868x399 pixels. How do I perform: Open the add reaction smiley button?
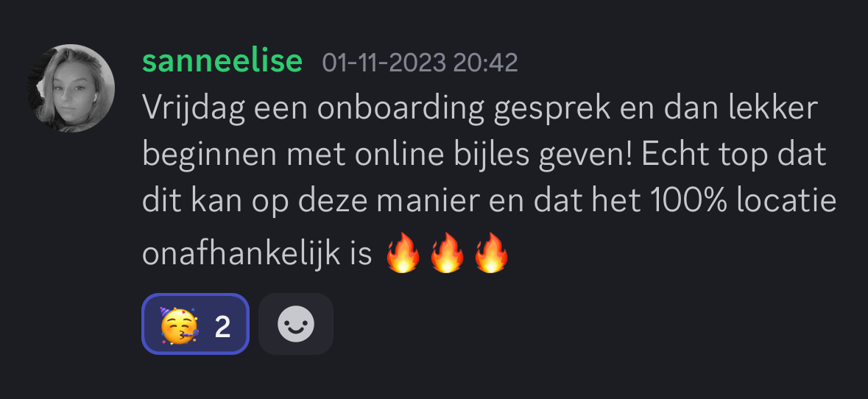coord(296,324)
